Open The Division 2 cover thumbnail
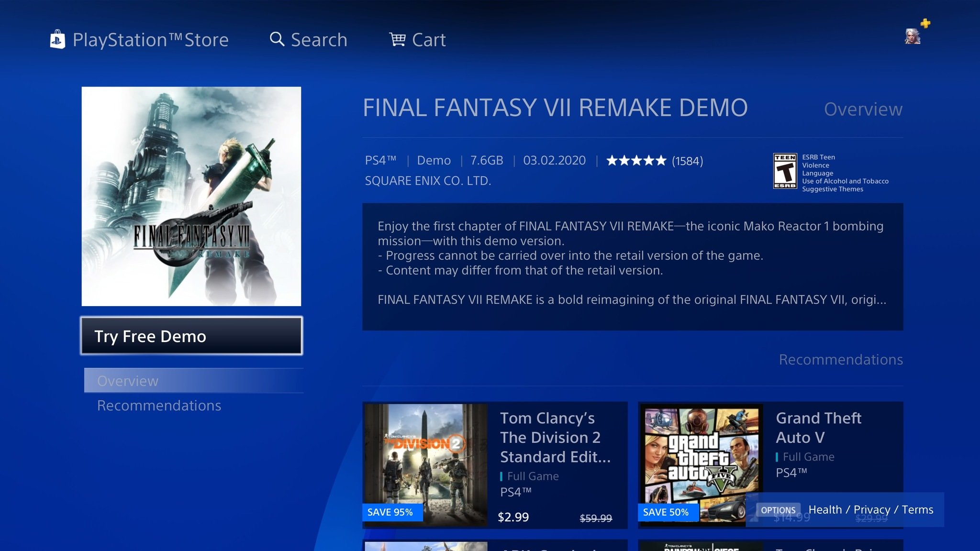980x551 pixels. 426,464
